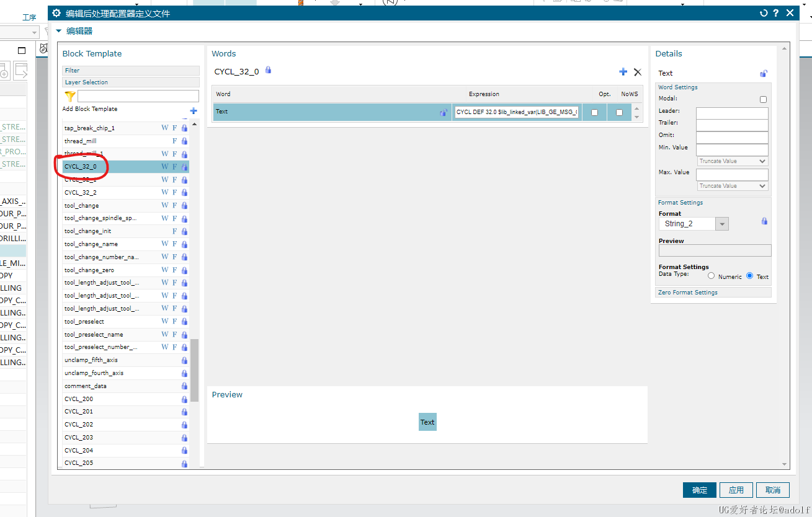
Task: Click the CYCL DEF 32.0 expression field
Action: 517,112
